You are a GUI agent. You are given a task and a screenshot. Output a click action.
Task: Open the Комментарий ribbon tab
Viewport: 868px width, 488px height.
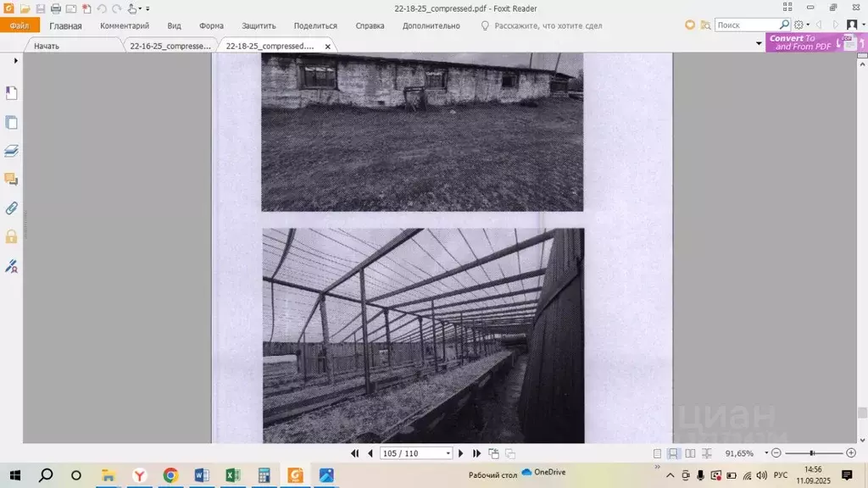click(x=125, y=26)
